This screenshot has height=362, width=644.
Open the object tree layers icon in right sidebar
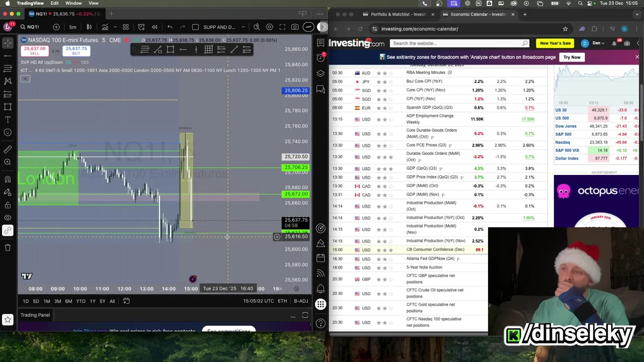pyautogui.click(x=320, y=73)
